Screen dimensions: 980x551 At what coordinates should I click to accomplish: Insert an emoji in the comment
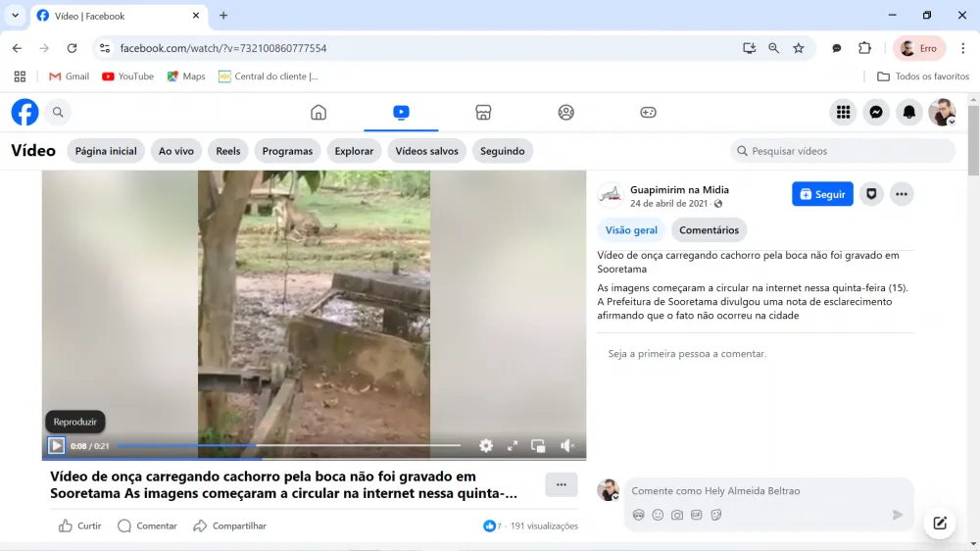coord(658,515)
